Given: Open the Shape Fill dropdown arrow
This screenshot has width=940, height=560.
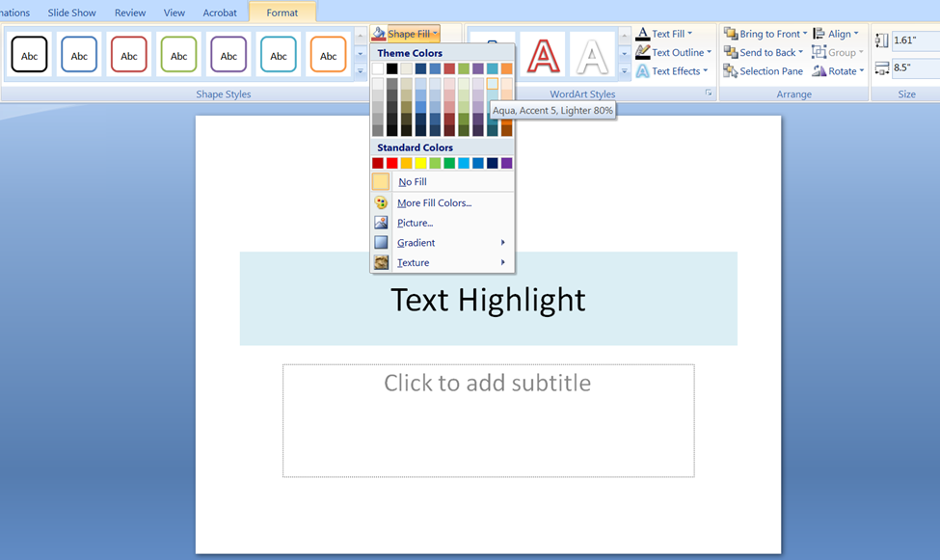Looking at the screenshot, I should 433,32.
